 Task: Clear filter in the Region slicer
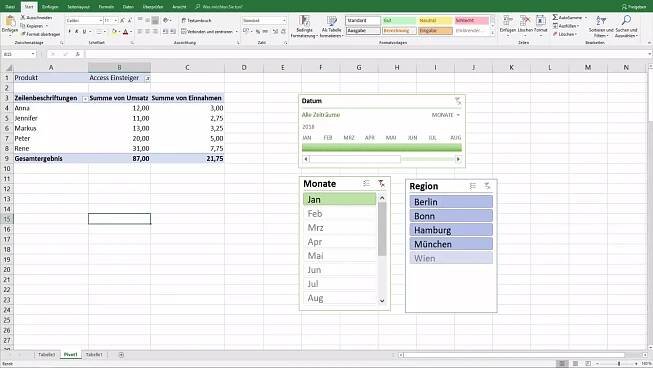[x=487, y=186]
